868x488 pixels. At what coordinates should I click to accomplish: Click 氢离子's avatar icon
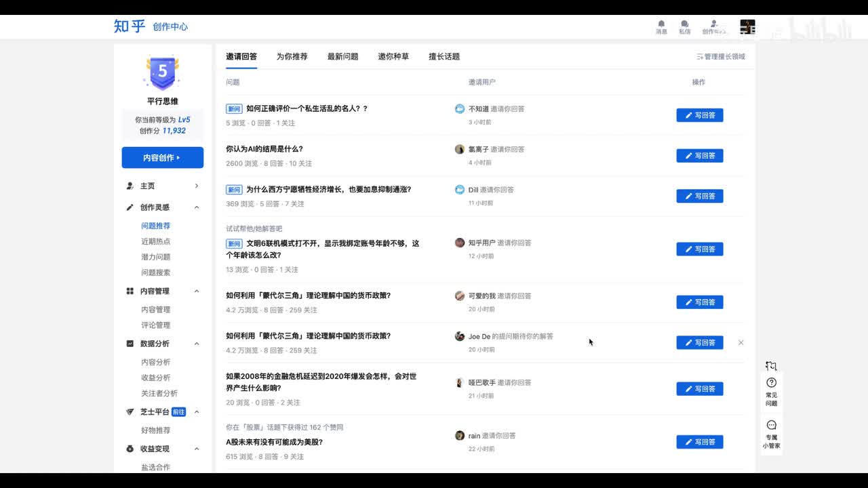pyautogui.click(x=460, y=149)
